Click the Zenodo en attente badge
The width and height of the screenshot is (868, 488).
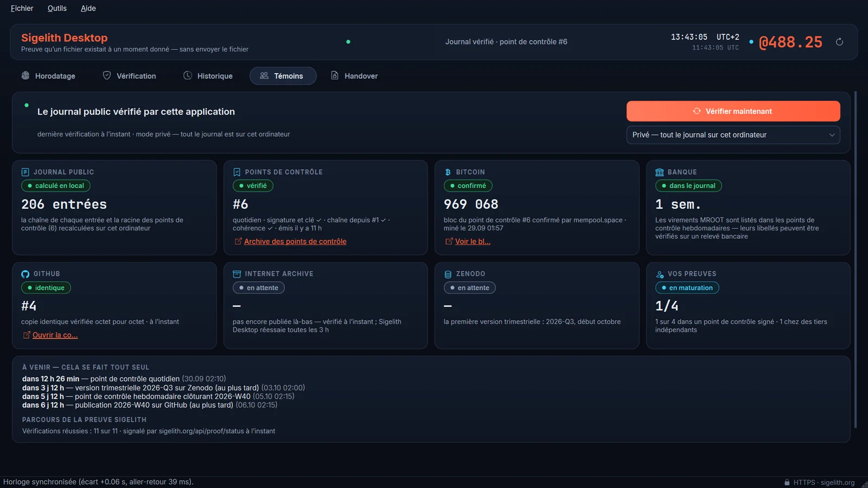tap(469, 288)
